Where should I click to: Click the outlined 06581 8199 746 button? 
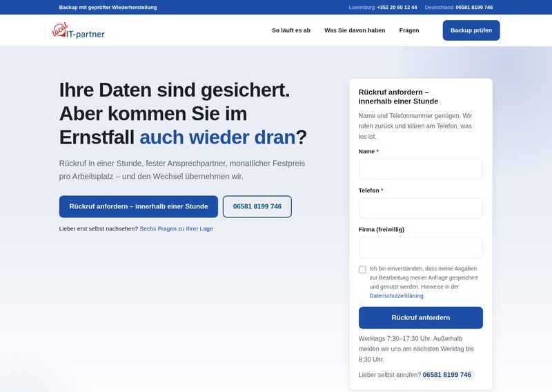point(257,206)
